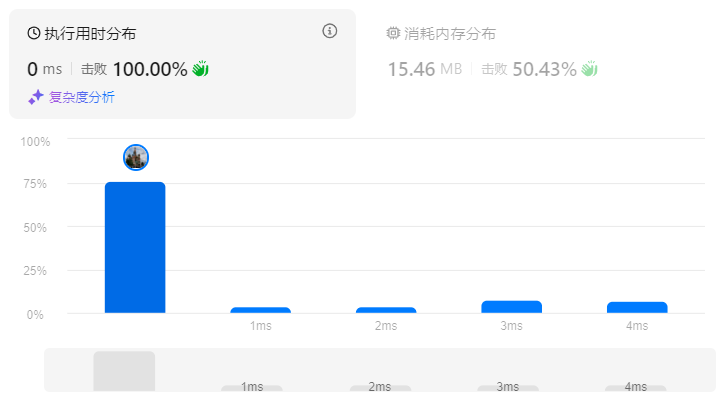Screen dimensions: 726x400
Task: Click the chip icon beside 消耗内存分布
Action: click(393, 33)
